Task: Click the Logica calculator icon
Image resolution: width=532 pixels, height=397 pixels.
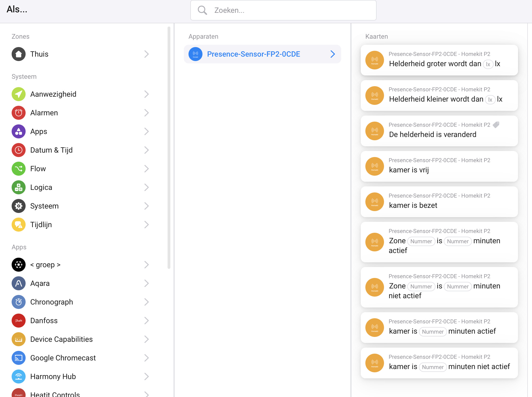Action: click(18, 187)
